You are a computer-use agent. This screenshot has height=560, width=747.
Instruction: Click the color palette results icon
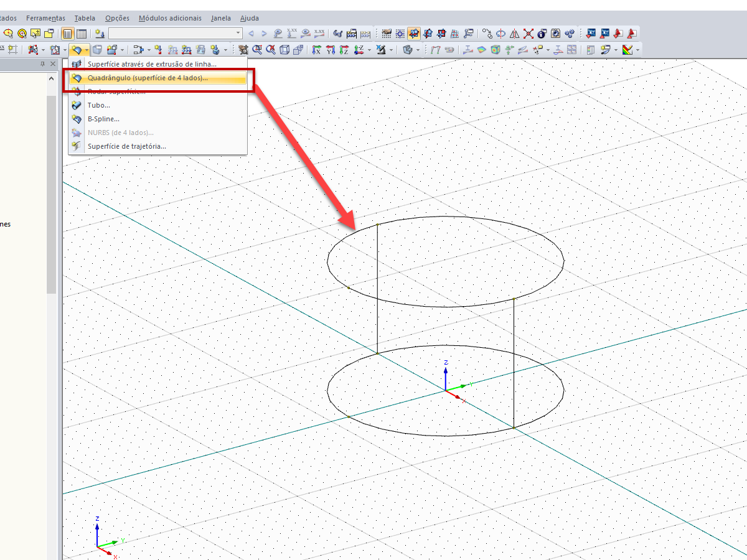point(627,50)
